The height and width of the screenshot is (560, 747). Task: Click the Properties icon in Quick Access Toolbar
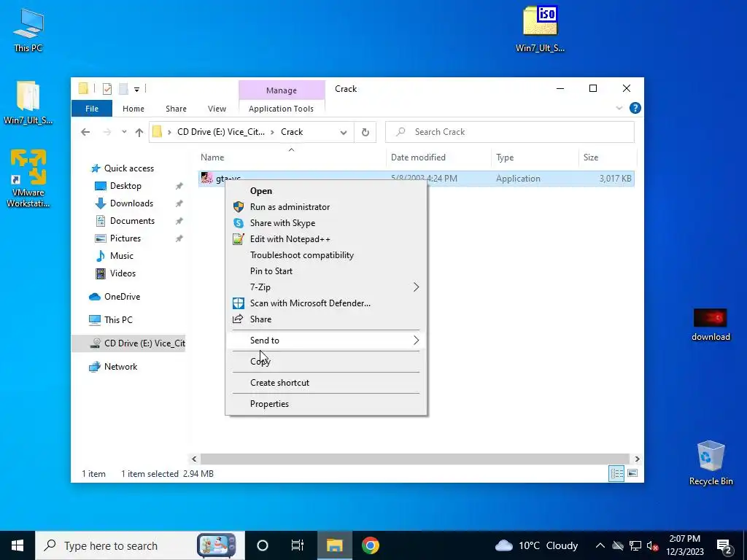pyautogui.click(x=107, y=88)
